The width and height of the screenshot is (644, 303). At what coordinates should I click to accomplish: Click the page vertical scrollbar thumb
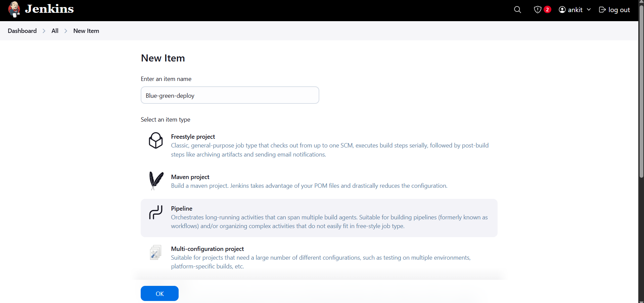click(641, 91)
